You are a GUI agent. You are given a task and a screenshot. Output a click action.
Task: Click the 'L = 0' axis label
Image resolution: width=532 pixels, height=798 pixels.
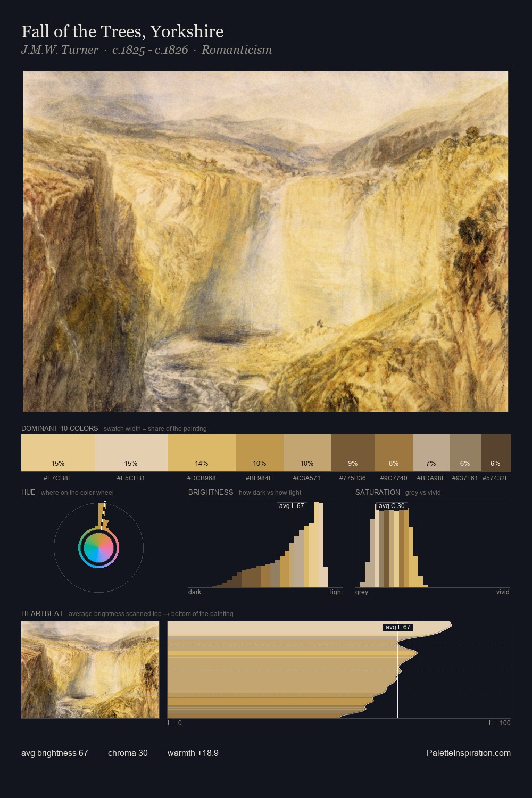(174, 723)
